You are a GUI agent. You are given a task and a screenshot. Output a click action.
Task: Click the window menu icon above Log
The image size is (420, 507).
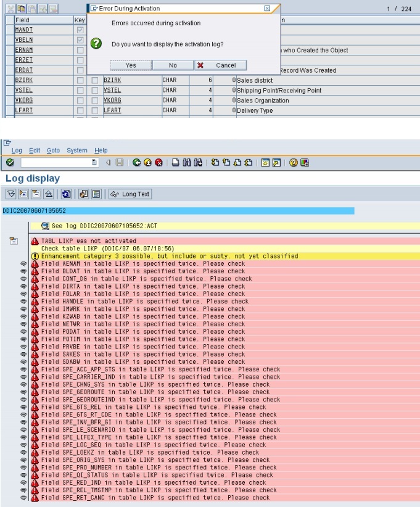click(7, 142)
